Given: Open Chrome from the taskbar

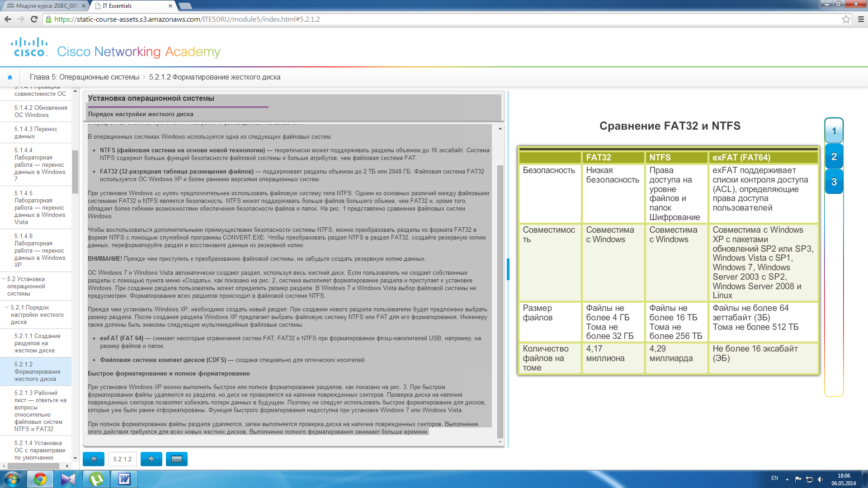Looking at the screenshot, I should click(x=40, y=479).
